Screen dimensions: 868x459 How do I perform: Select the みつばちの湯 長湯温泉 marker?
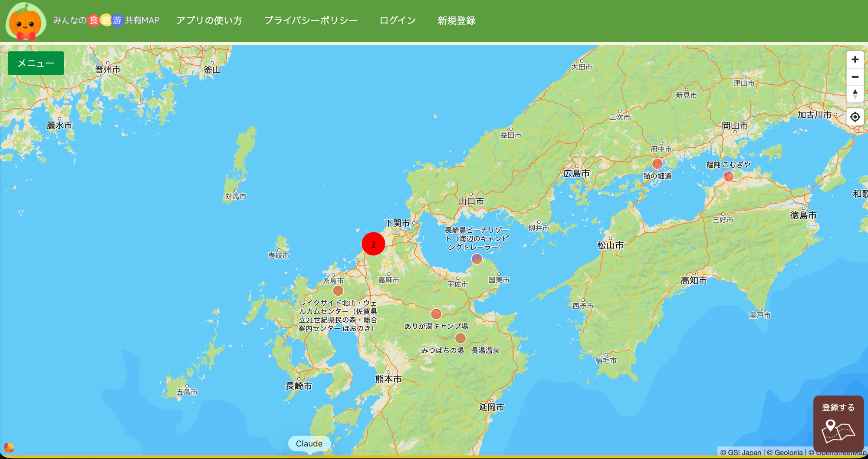click(460, 338)
